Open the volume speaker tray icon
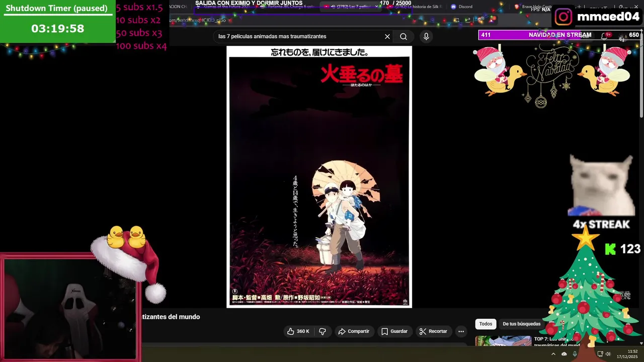The height and width of the screenshot is (362, 644). click(x=608, y=354)
